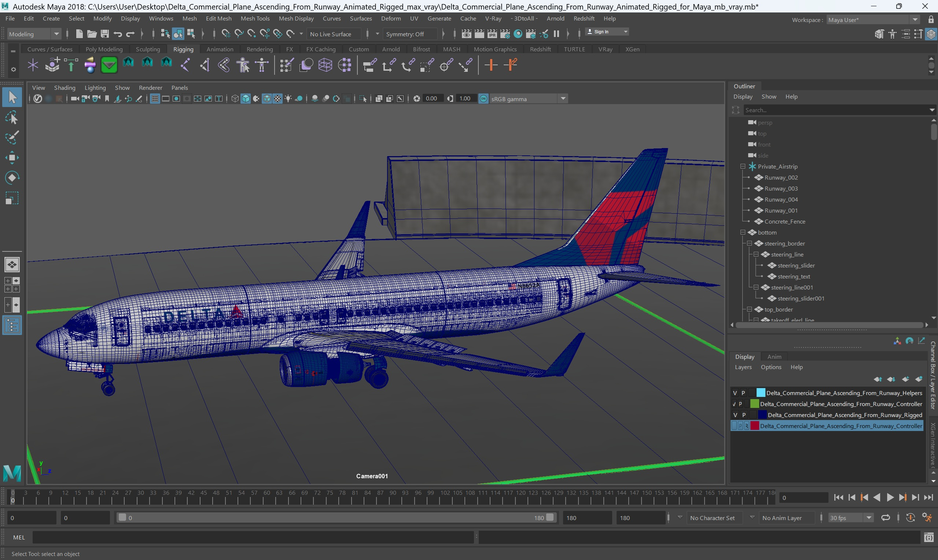Activate the Rotate tool in toolbox
Image resolution: width=938 pixels, height=560 pixels.
pyautogui.click(x=12, y=178)
